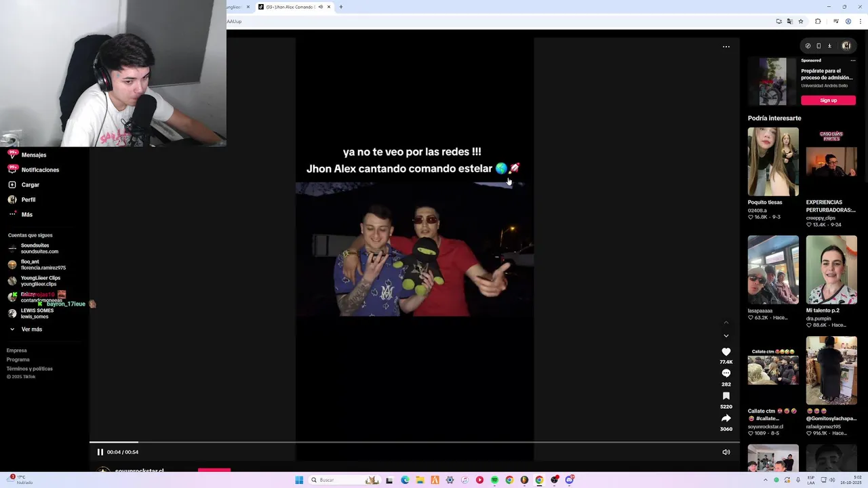The width and height of the screenshot is (868, 488).
Task: Click the Programa footer link
Action: 18,359
